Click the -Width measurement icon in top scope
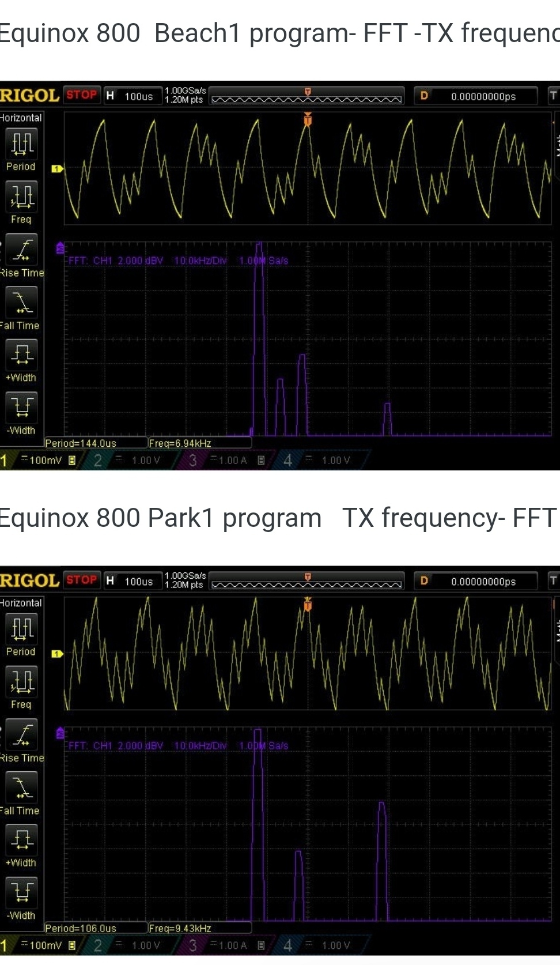This screenshot has height=965, width=560. 21,408
